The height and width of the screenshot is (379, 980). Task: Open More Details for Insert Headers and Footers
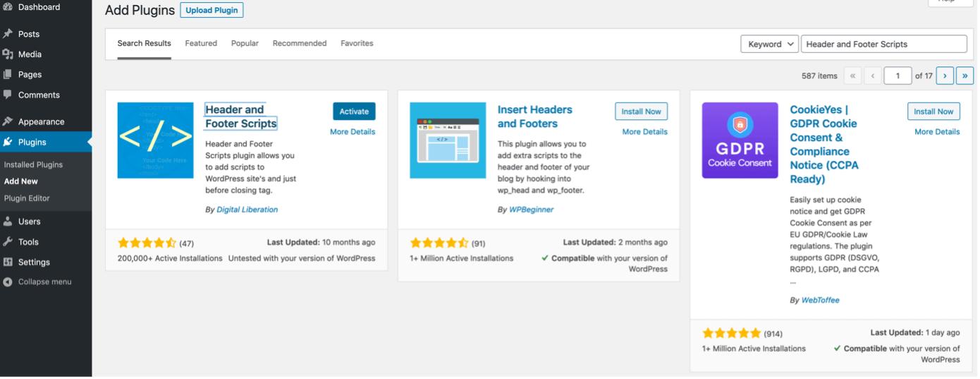645,132
